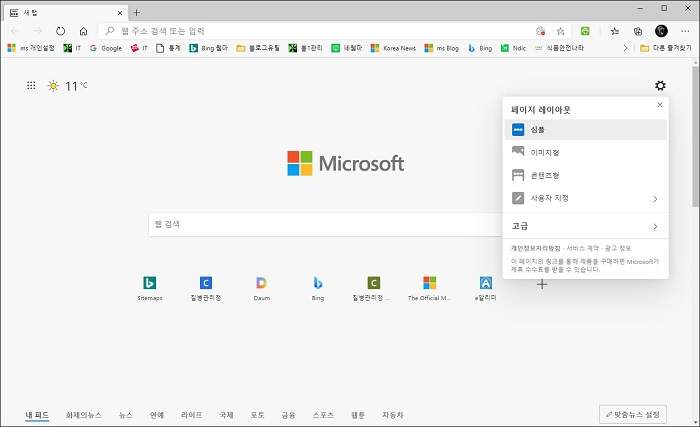
Task: Open the Bing 웹마 bookmark
Action: [x=209, y=48]
